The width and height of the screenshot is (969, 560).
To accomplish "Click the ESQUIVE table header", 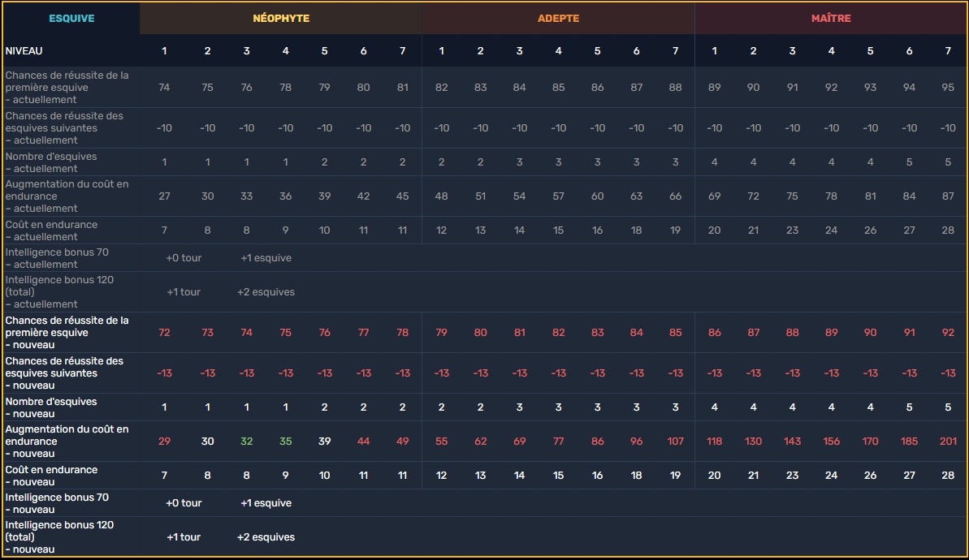I will [71, 19].
